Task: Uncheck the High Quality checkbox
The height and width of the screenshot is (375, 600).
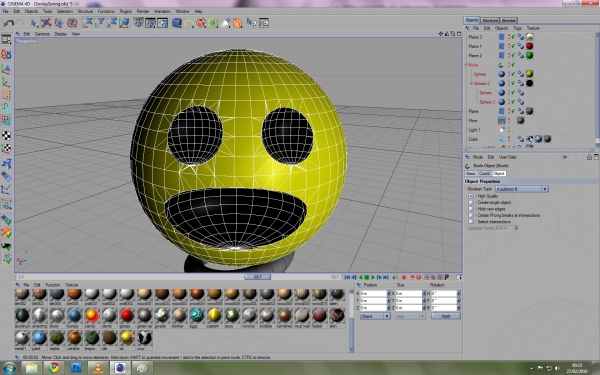Action: (x=471, y=196)
